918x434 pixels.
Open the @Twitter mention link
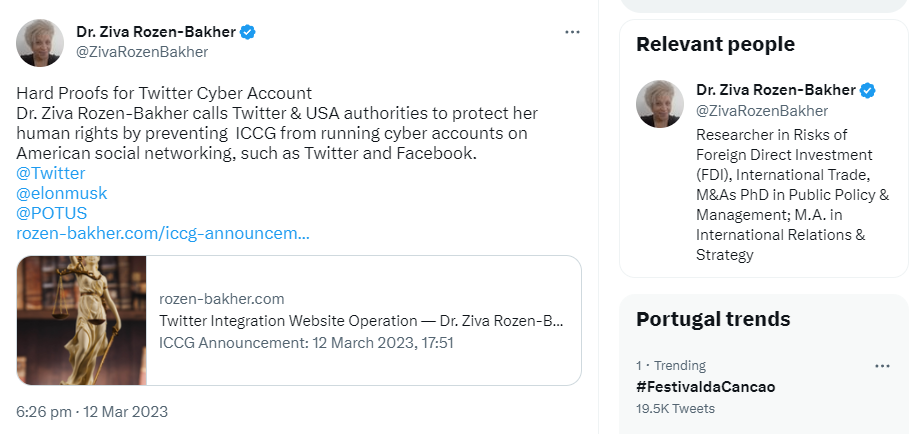tap(51, 173)
